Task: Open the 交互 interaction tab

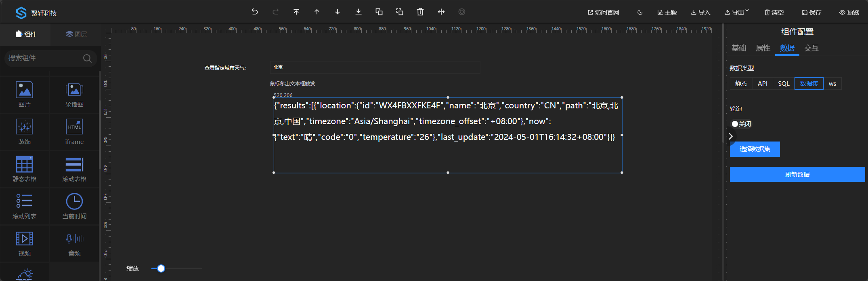Action: 811,48
